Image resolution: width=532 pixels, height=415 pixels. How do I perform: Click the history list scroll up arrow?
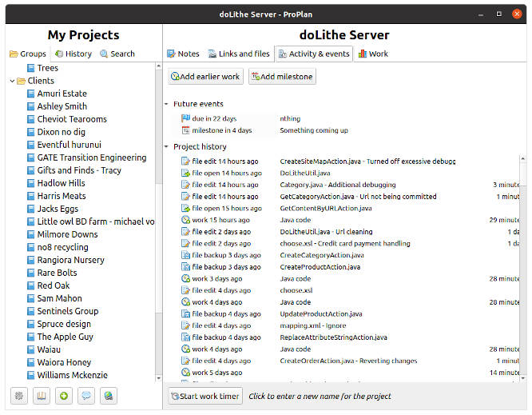point(523,158)
